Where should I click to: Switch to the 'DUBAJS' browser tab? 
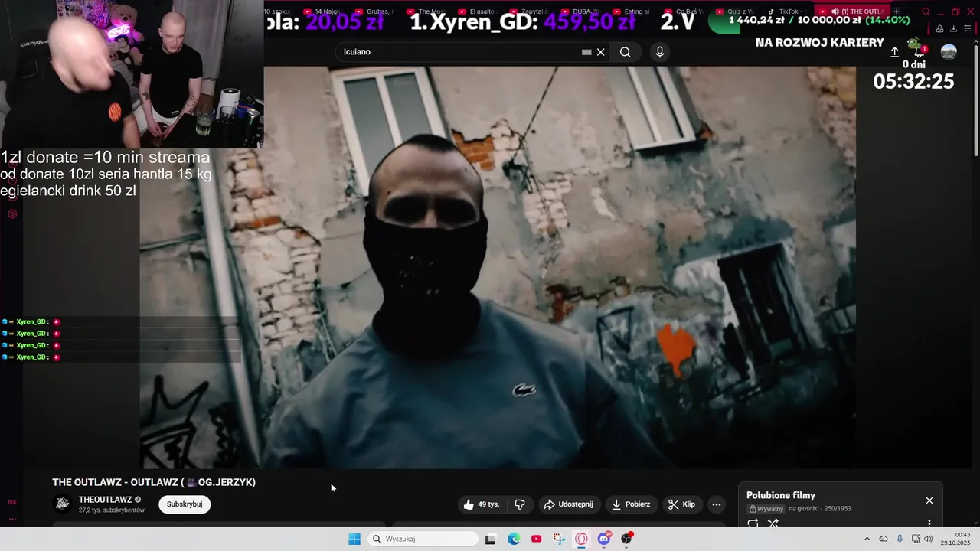point(581,11)
